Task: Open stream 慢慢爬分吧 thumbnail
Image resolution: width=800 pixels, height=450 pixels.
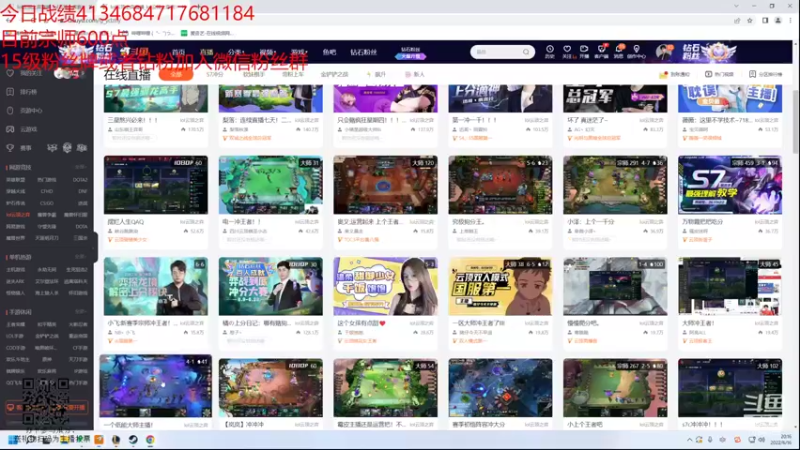Action: pos(615,286)
